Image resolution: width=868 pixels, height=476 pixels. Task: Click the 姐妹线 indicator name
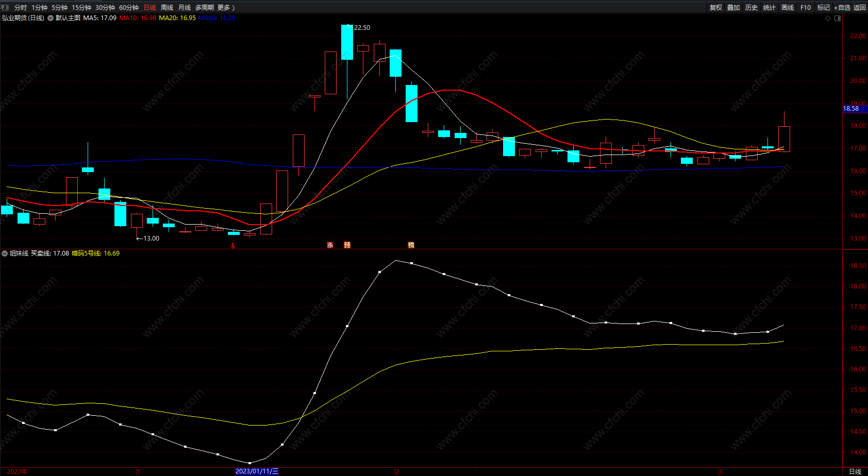coord(19,253)
